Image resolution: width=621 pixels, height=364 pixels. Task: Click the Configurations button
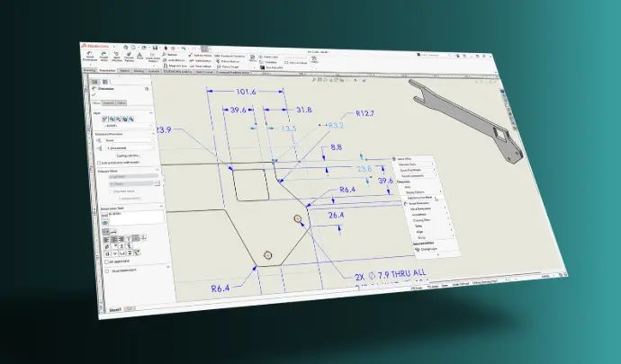tap(128, 155)
